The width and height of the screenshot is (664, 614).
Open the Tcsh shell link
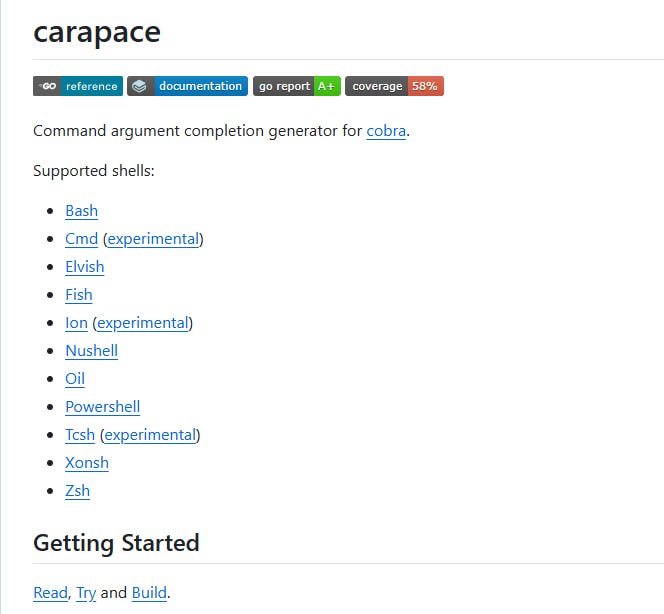click(x=80, y=435)
